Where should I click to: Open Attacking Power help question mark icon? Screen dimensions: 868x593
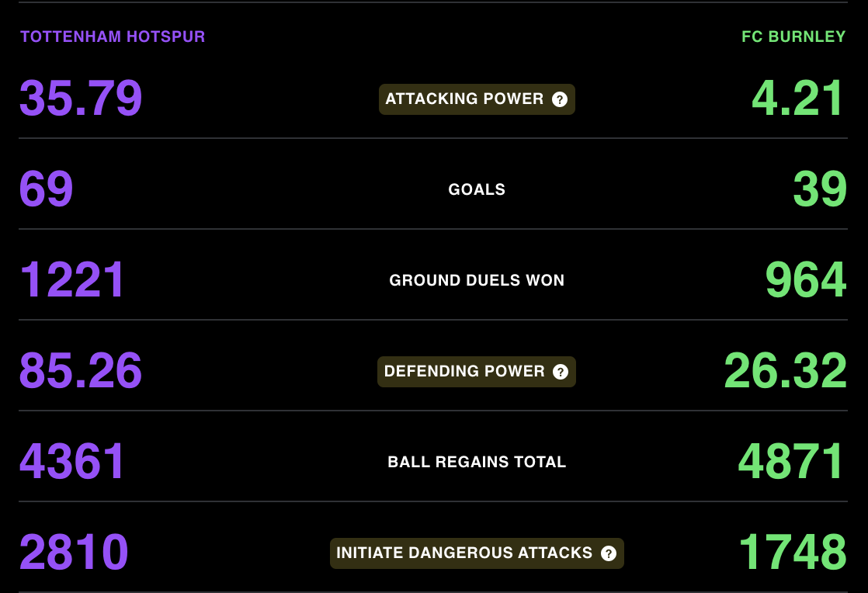(560, 99)
